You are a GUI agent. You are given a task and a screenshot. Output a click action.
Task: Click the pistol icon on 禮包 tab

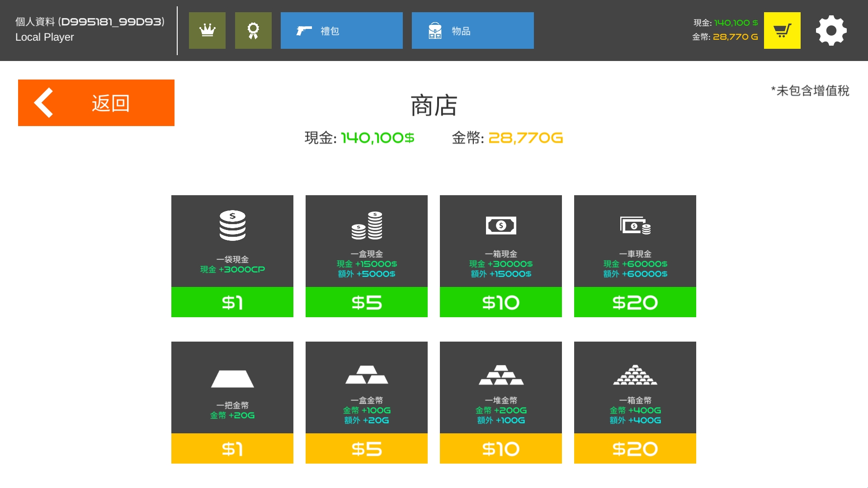click(304, 31)
